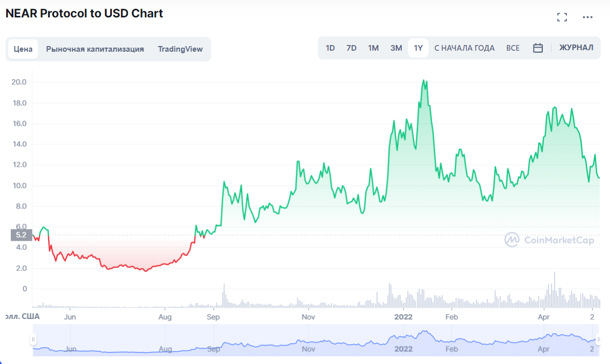The width and height of the screenshot is (610, 364).
Task: Open the calendar date range picker
Action: click(x=538, y=48)
